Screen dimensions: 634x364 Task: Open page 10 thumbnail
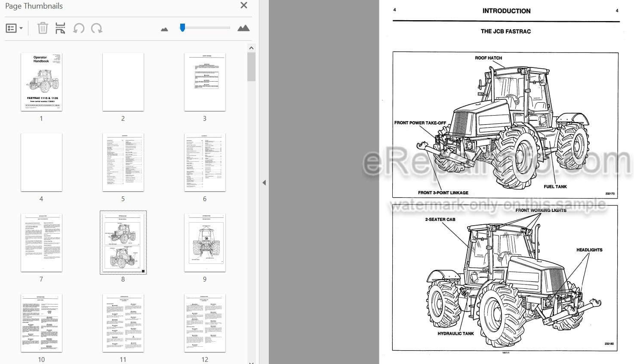41,323
